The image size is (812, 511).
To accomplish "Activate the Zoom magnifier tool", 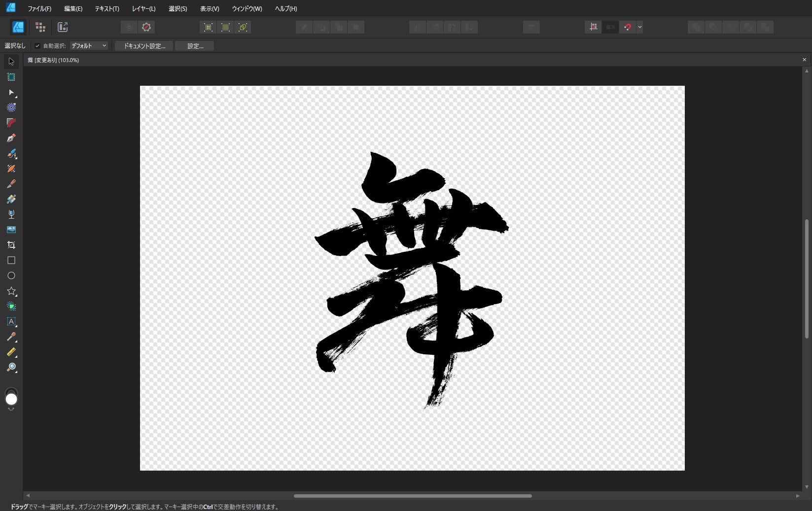I will (x=11, y=368).
